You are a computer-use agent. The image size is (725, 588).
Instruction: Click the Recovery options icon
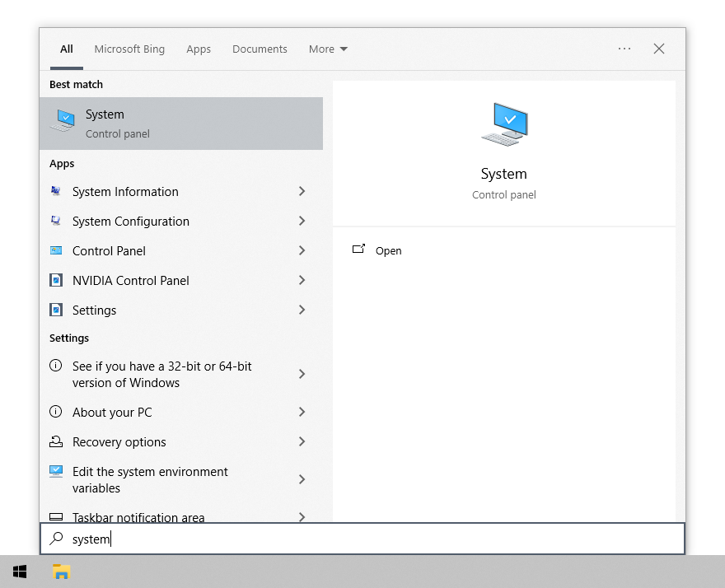pos(56,441)
